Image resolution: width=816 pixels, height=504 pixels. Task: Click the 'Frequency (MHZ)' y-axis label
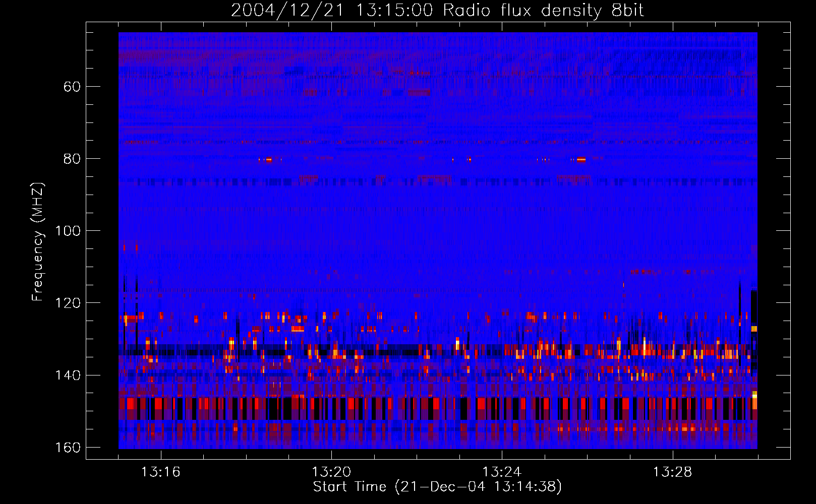[38, 242]
